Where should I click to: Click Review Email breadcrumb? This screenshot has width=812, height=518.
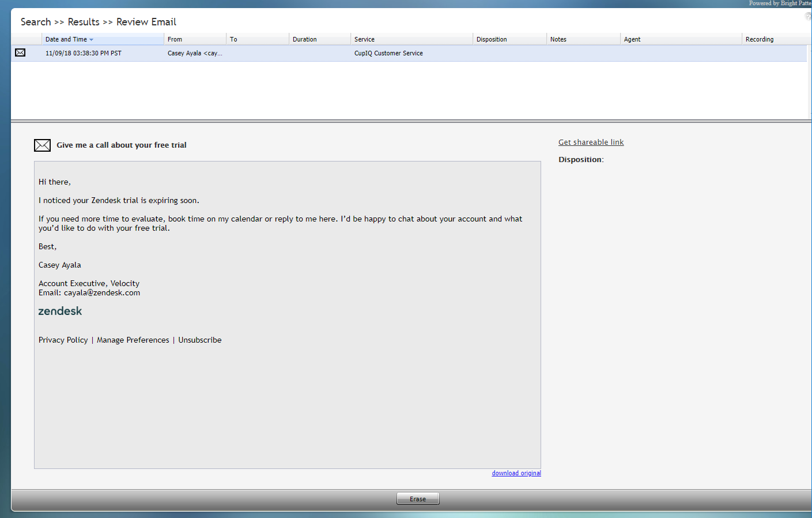[x=146, y=22]
